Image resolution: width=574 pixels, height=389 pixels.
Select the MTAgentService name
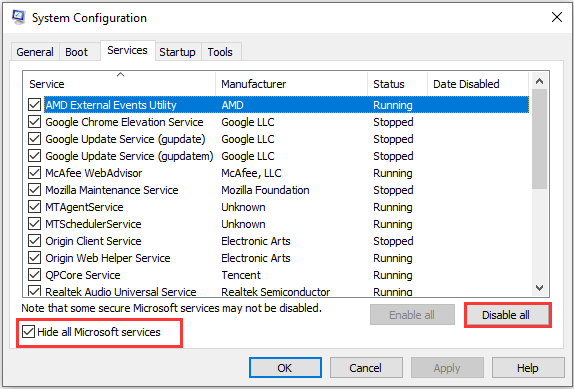pyautogui.click(x=84, y=207)
